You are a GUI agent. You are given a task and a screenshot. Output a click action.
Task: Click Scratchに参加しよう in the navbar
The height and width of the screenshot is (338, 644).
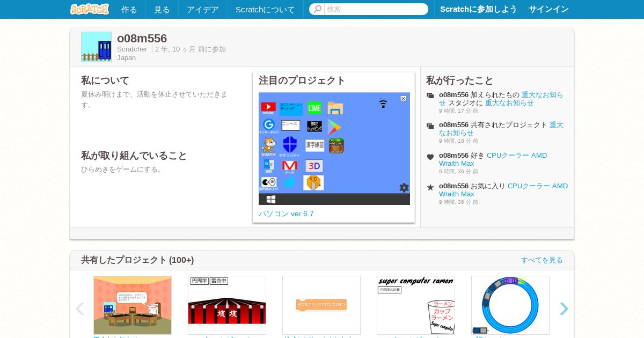click(x=479, y=9)
